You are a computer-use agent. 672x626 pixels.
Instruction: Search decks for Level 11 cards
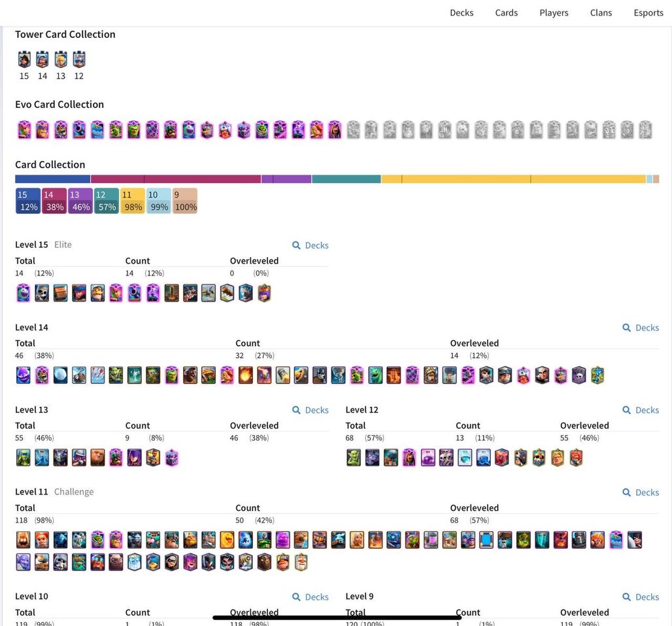641,492
